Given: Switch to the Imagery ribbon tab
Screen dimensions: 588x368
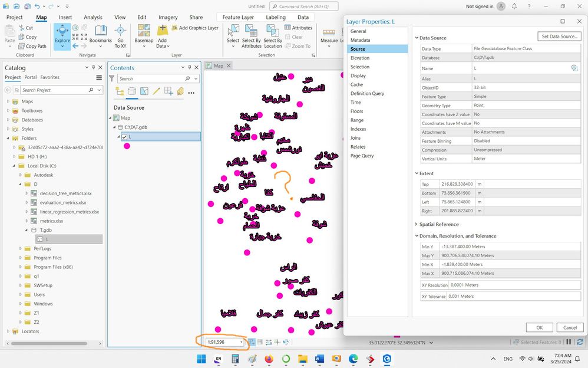Looking at the screenshot, I should point(167,17).
